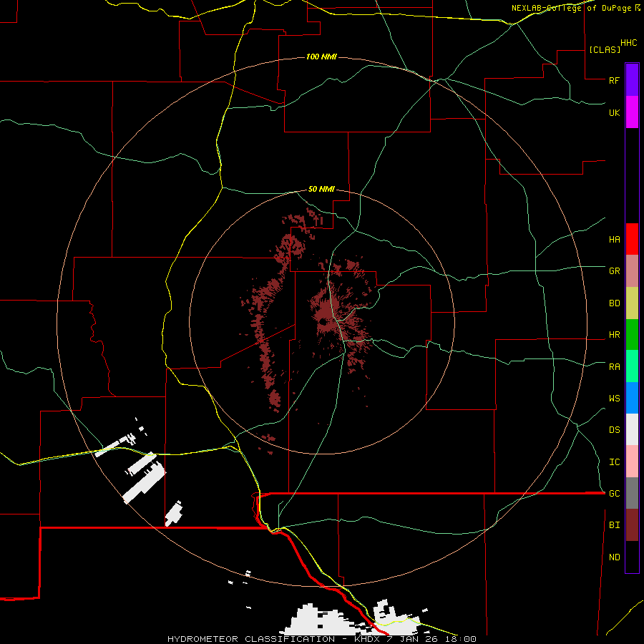Click the [CLAS] units label

[x=605, y=49]
